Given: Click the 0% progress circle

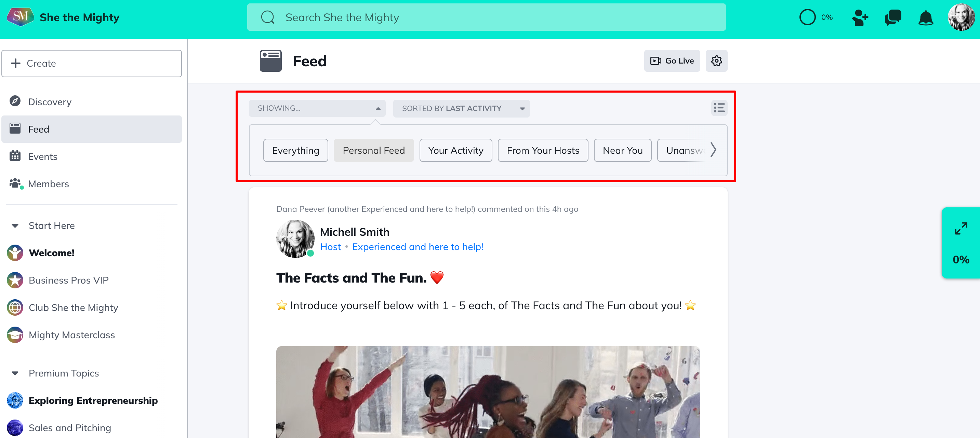Looking at the screenshot, I should coord(807,17).
